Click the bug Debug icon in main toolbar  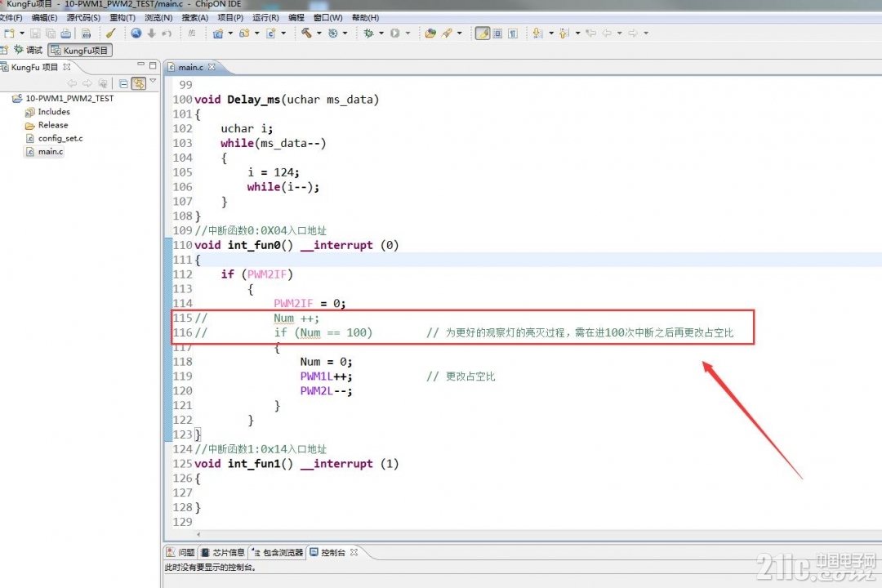368,33
